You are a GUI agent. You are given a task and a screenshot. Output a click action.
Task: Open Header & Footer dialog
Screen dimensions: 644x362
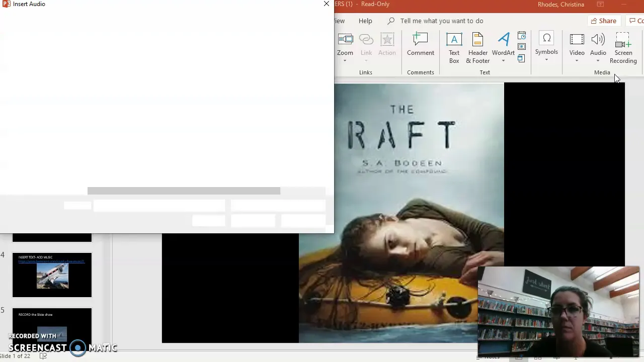click(478, 48)
